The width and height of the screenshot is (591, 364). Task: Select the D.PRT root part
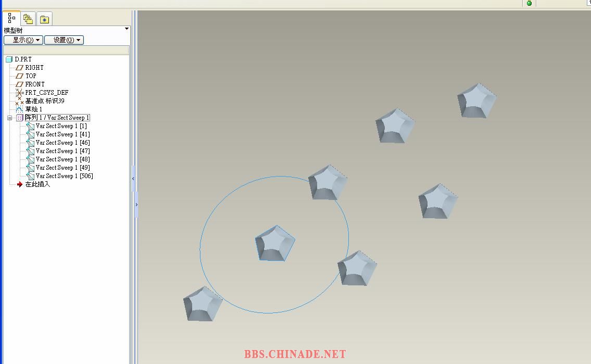(x=23, y=59)
